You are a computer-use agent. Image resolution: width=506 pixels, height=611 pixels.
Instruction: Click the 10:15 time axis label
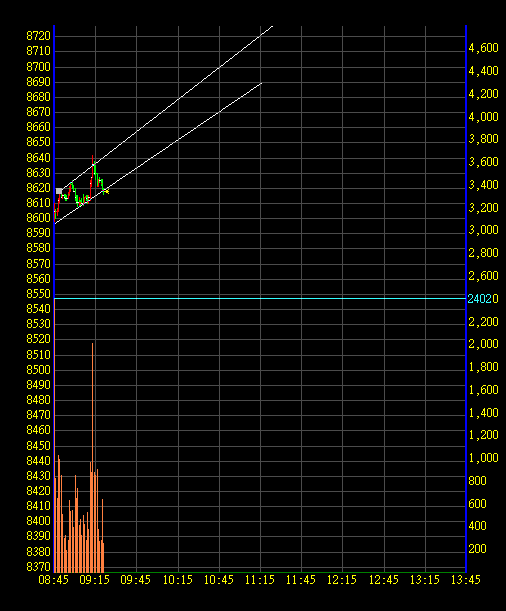(x=178, y=580)
